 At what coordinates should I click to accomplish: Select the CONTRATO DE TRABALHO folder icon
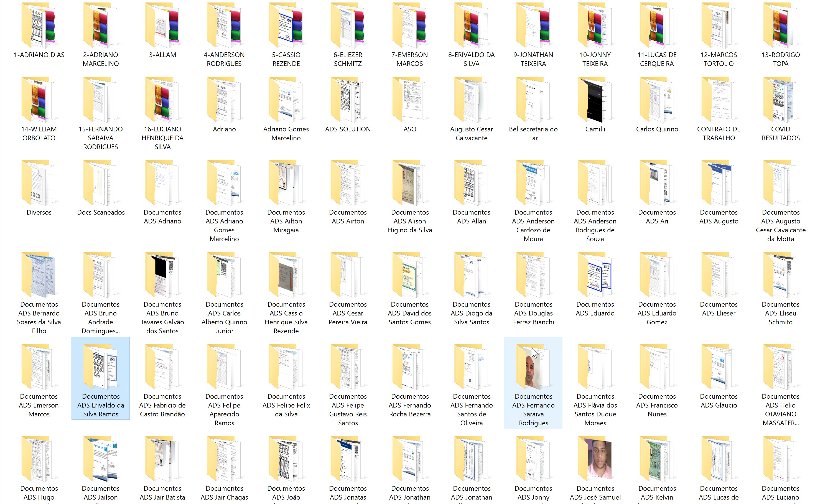(719, 99)
